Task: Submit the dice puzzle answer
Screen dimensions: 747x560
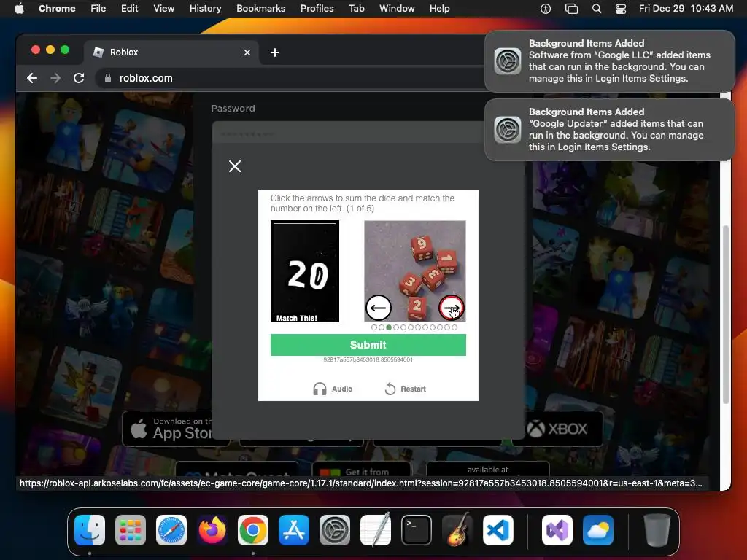Action: coord(368,345)
